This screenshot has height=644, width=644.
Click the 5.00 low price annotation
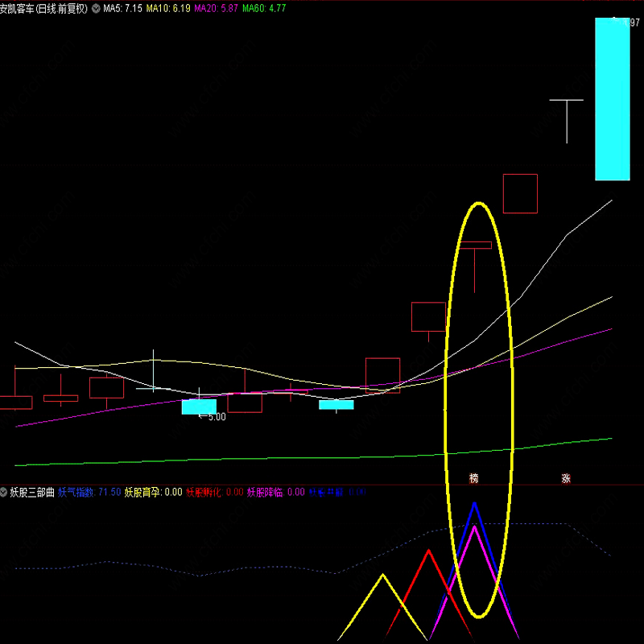[213, 417]
